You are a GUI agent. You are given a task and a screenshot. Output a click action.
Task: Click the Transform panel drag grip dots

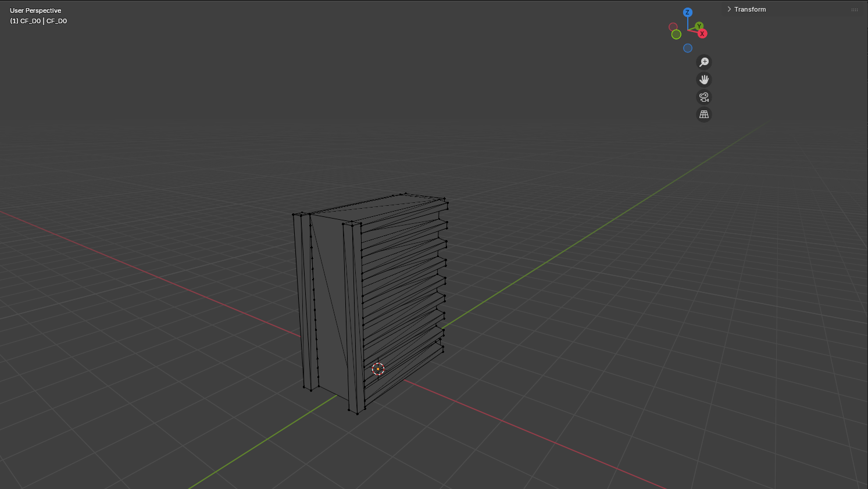pyautogui.click(x=855, y=9)
